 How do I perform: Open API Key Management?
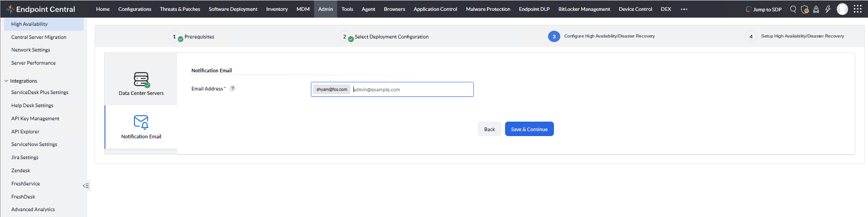[x=35, y=118]
